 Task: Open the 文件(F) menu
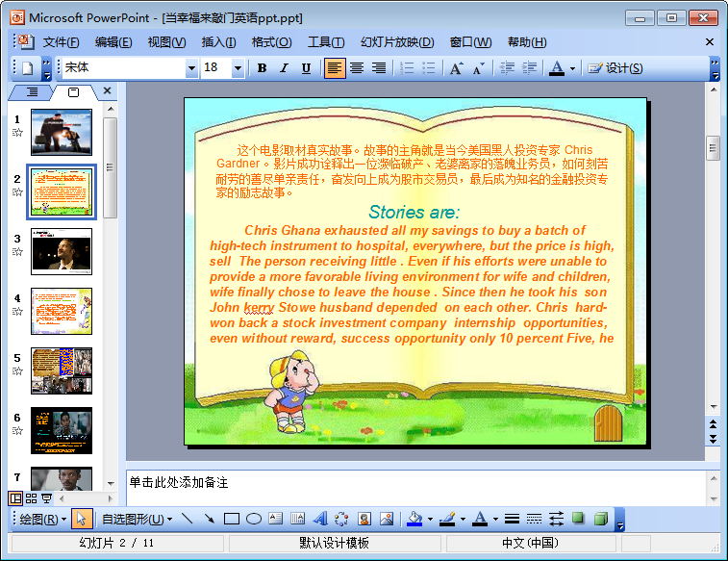click(x=61, y=42)
